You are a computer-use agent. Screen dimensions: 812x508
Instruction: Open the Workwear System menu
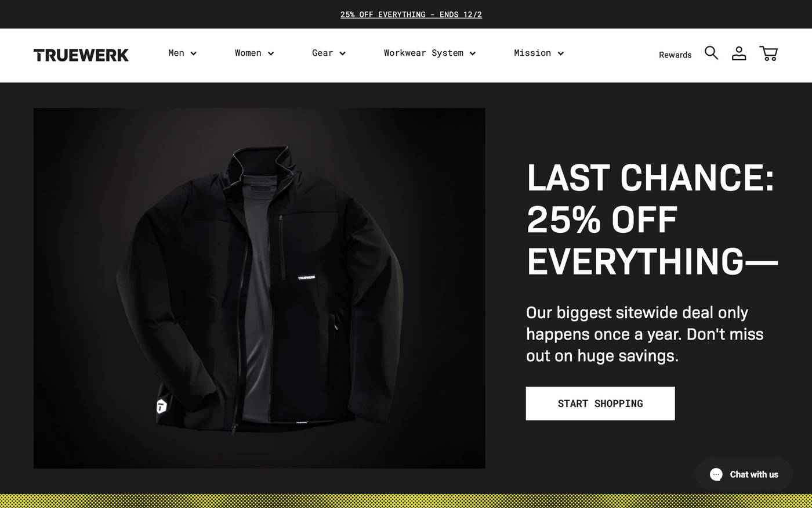pyautogui.click(x=423, y=53)
